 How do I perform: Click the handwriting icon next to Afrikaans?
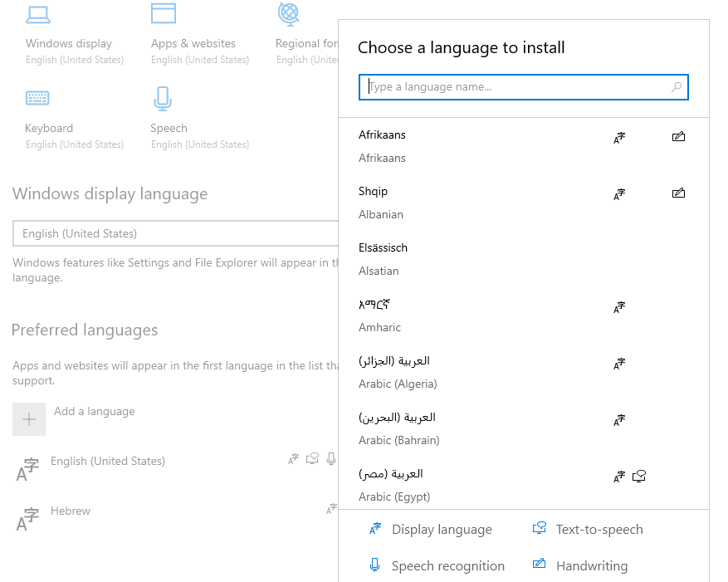pyautogui.click(x=678, y=137)
